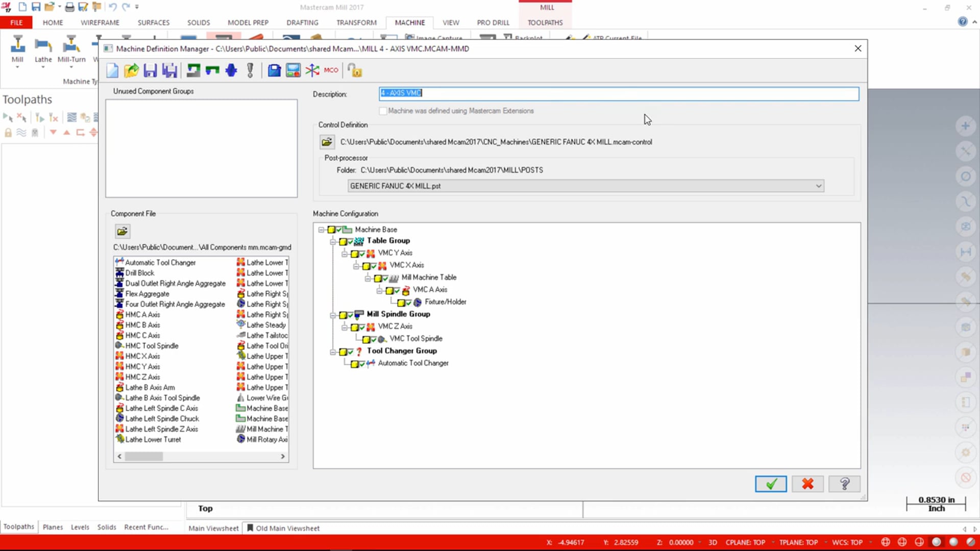980x551 pixels.
Task: Click the padlock icon in dialog toolbar
Action: 355,70
